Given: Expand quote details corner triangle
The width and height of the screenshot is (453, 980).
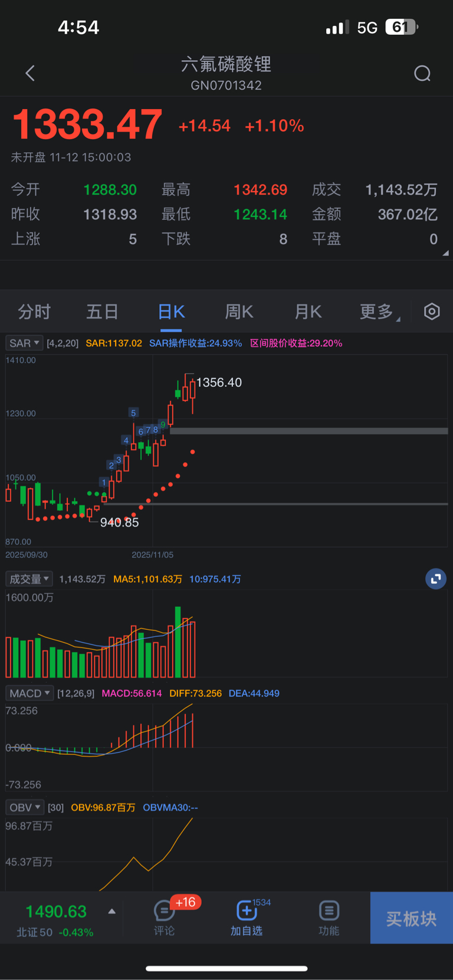Looking at the screenshot, I should (445, 253).
